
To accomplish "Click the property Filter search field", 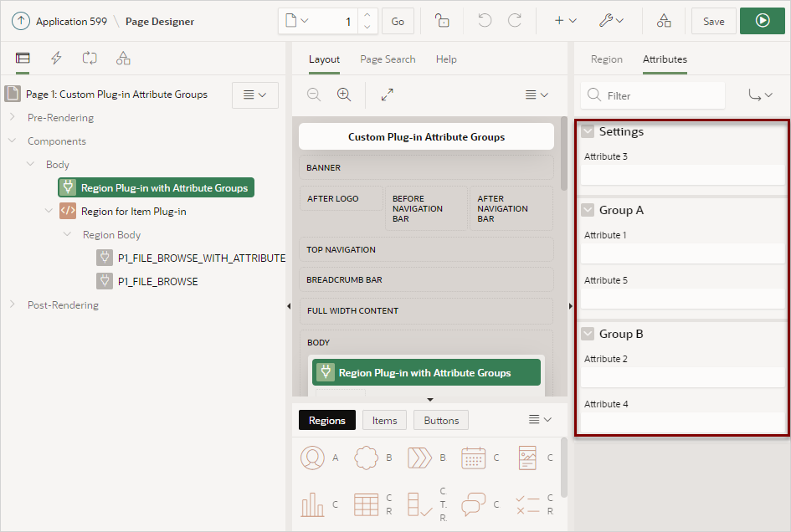I will (653, 95).
